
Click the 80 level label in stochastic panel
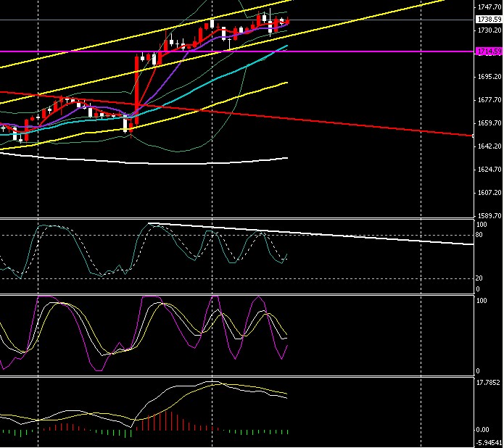[479, 235]
